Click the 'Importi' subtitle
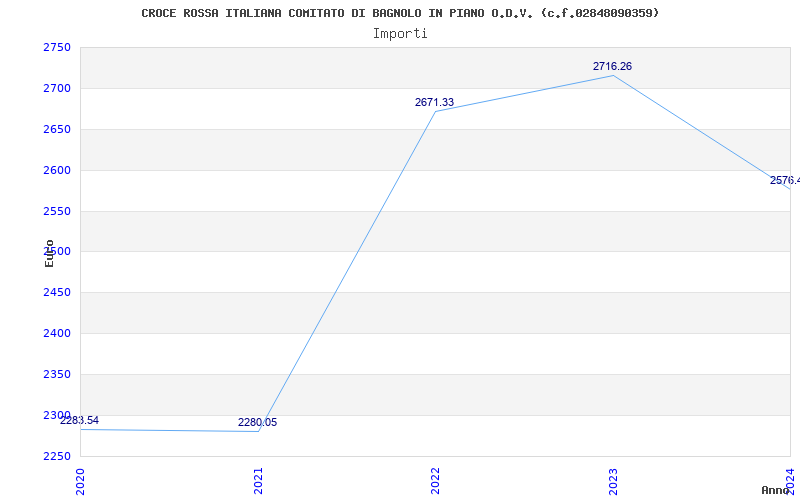 (400, 34)
